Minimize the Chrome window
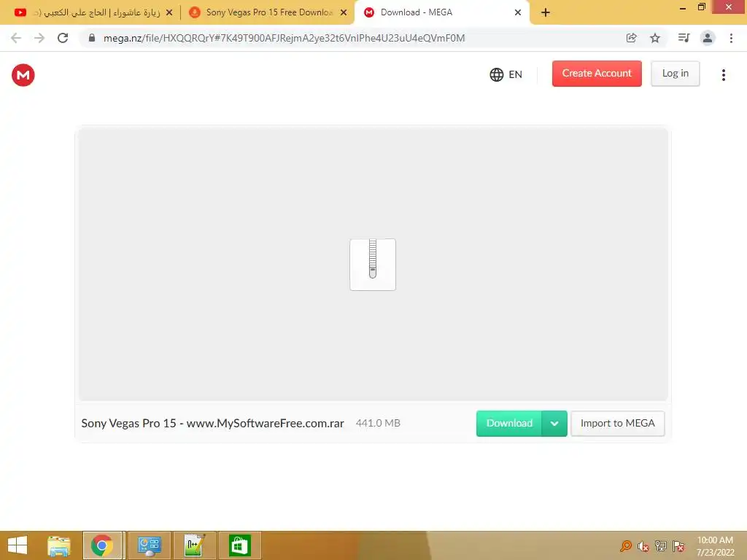Viewport: 747px width, 560px height. (682, 7)
